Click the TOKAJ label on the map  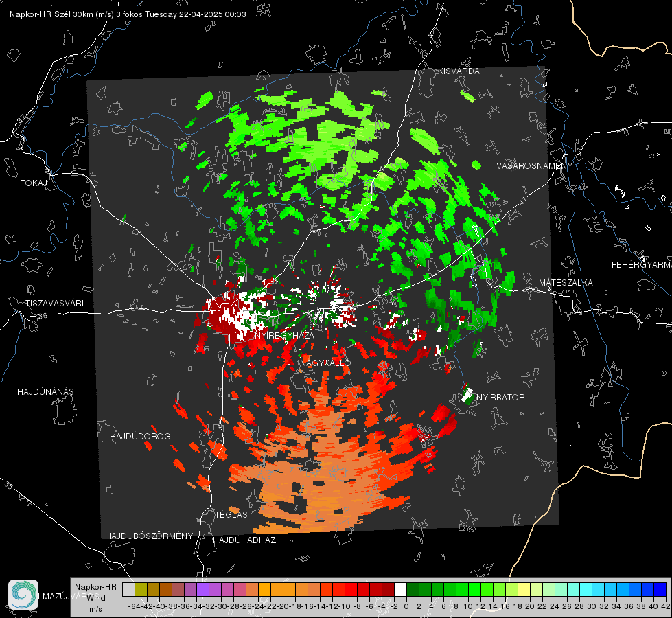34,183
